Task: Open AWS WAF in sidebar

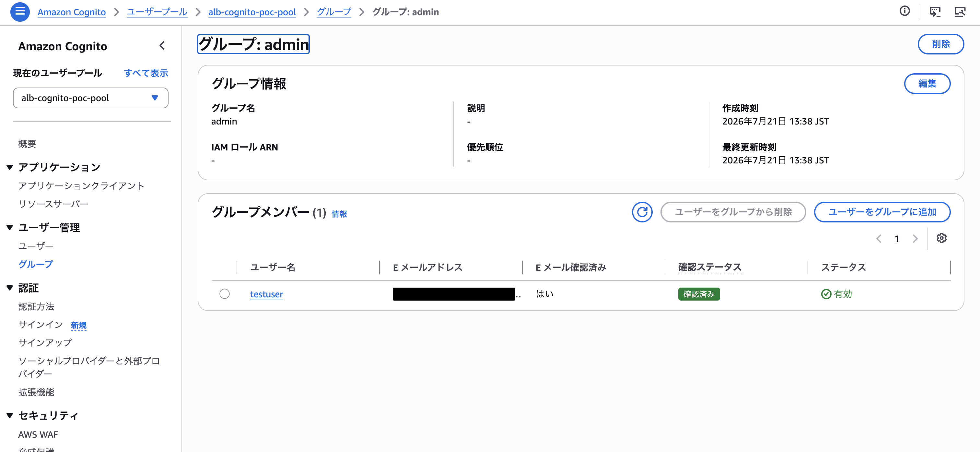Action: (x=38, y=434)
